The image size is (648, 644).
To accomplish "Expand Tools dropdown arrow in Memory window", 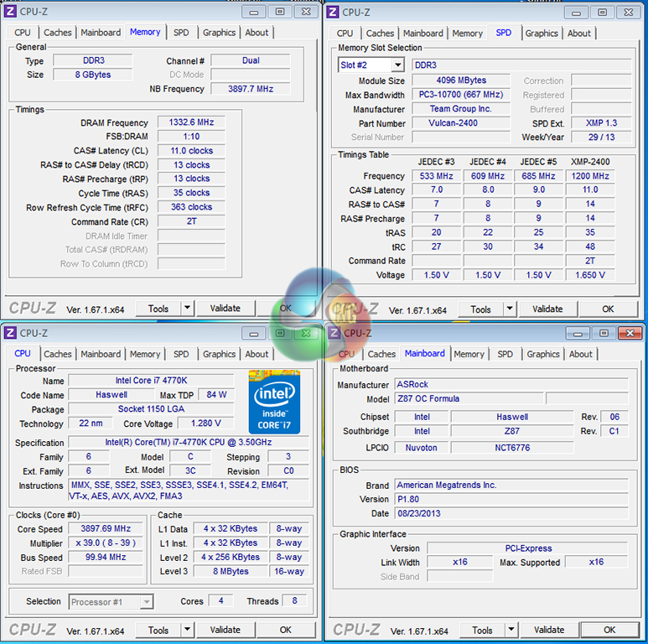I will (187, 309).
